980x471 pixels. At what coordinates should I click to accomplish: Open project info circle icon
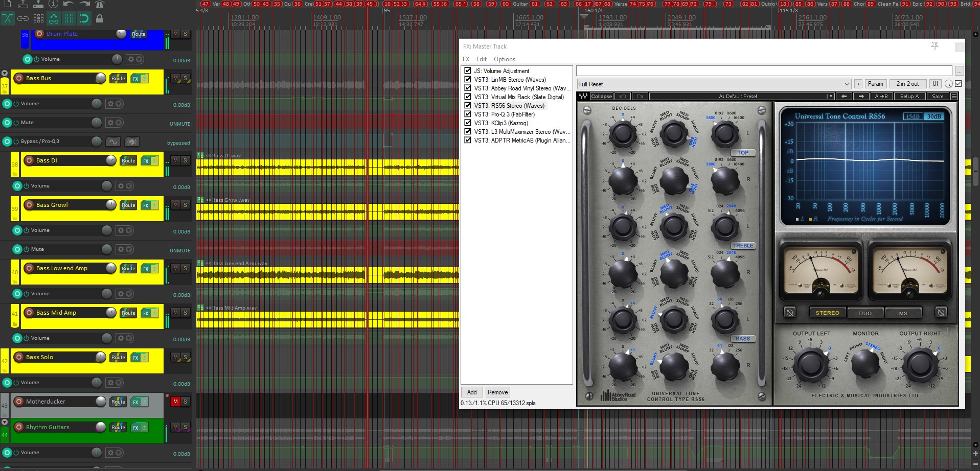click(x=53, y=4)
